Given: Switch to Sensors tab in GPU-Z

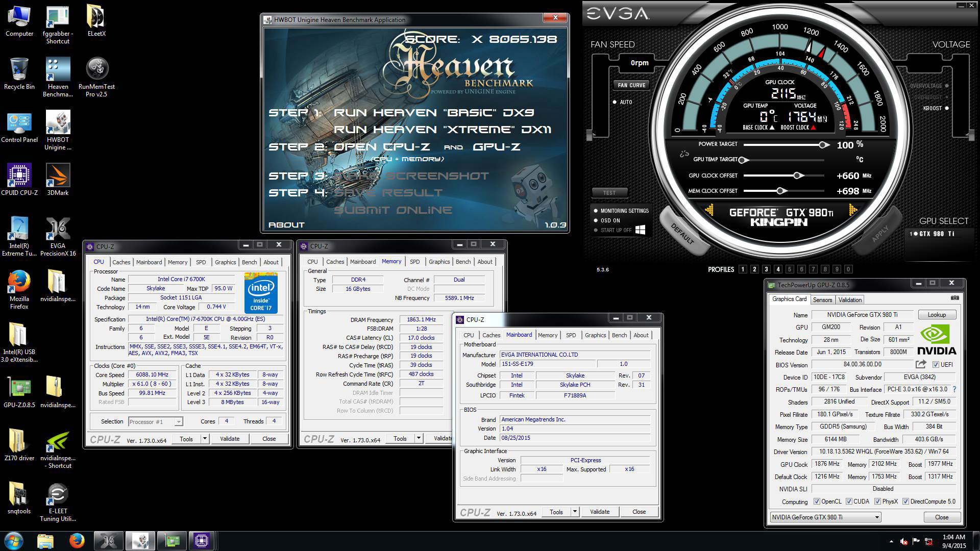Looking at the screenshot, I should (822, 300).
